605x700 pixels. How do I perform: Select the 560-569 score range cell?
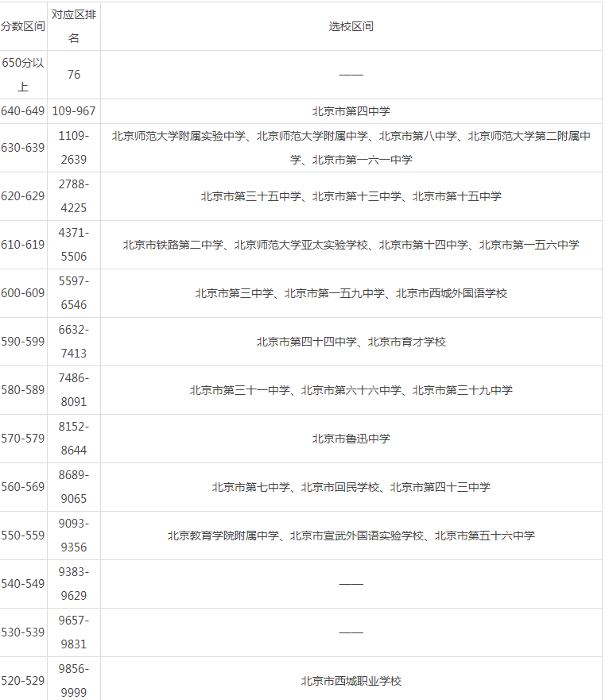coord(23,487)
